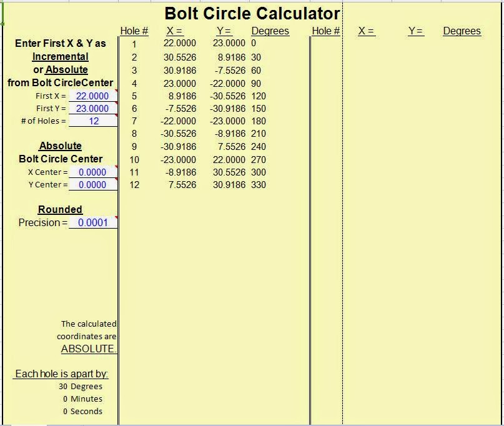
Task: Click the Degrees column header
Action: click(x=270, y=30)
